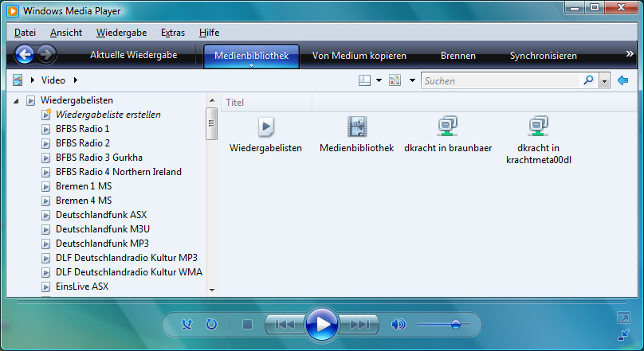Click the Play button

tap(322, 324)
